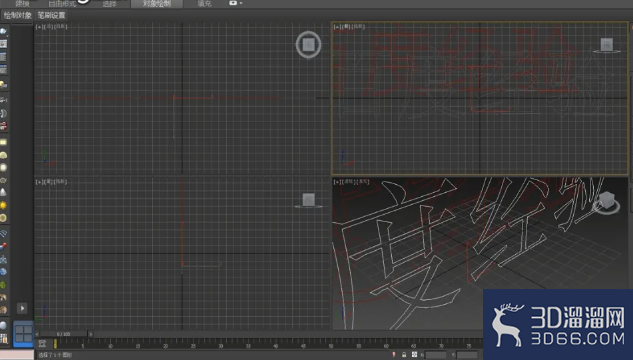The width and height of the screenshot is (633, 360).
Task: Open the shading label menu of the perspective viewport
Action: point(363,182)
